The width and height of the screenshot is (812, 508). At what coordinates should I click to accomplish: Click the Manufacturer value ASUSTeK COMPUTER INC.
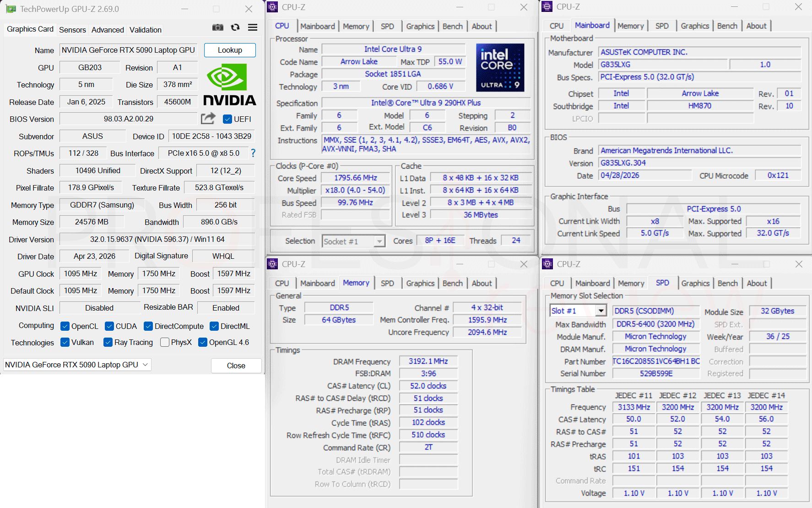(x=700, y=52)
